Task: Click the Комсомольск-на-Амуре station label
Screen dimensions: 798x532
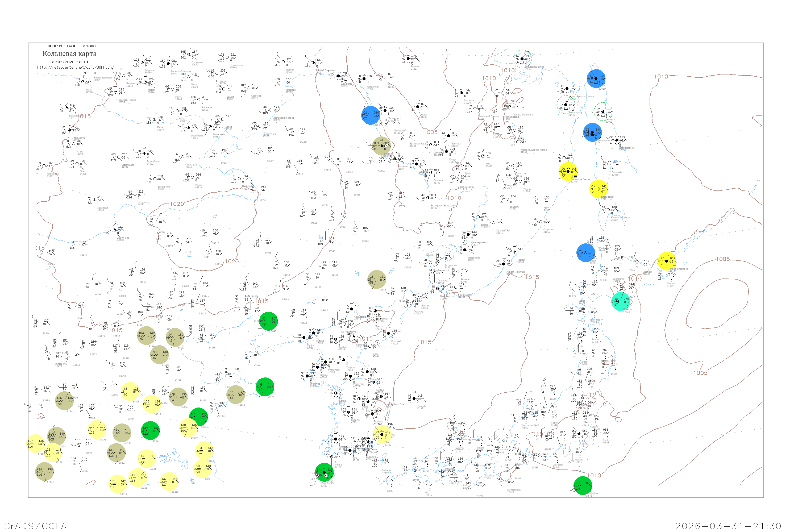Action: (x=534, y=149)
